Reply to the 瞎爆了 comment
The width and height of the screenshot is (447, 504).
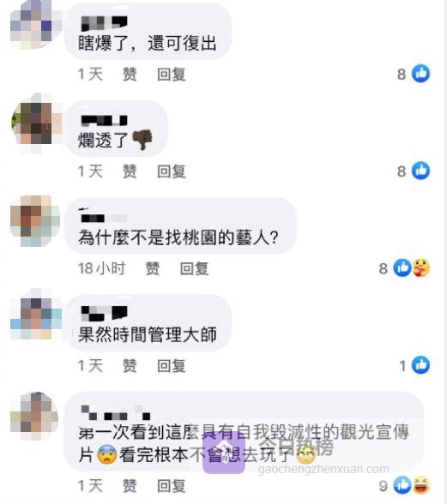click(172, 75)
